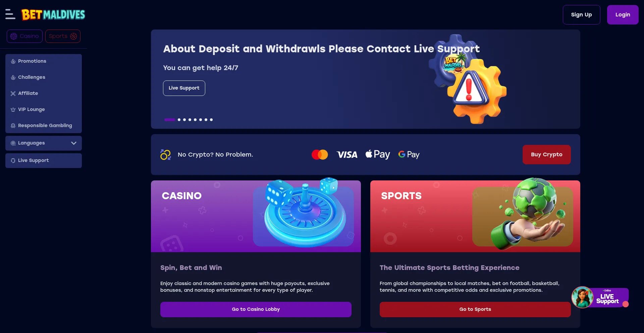Click the Login button
The width and height of the screenshot is (644, 333).
(623, 15)
